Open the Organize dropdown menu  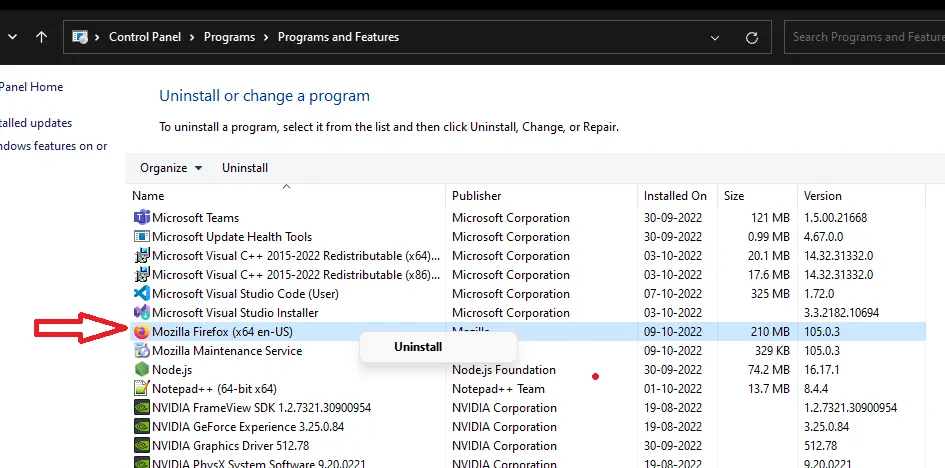click(171, 168)
